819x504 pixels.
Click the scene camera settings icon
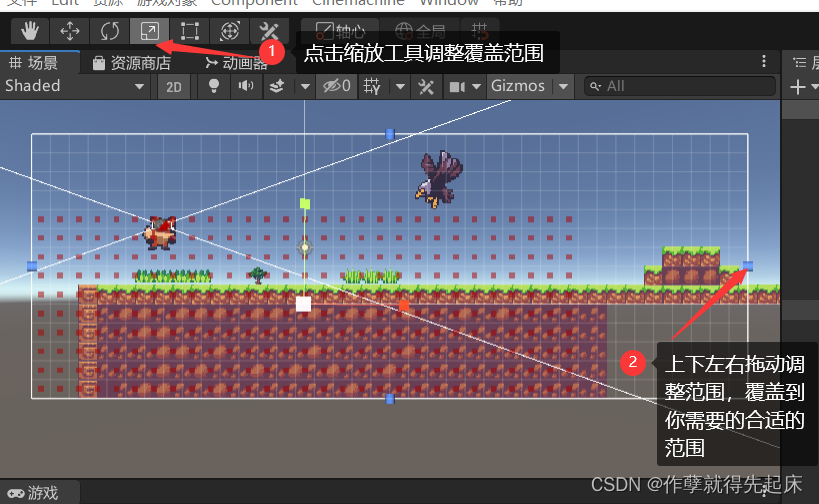[x=457, y=86]
